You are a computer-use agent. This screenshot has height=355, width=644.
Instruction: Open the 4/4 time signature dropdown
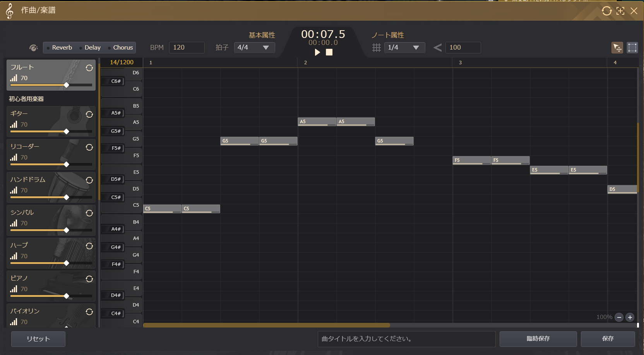pos(254,48)
